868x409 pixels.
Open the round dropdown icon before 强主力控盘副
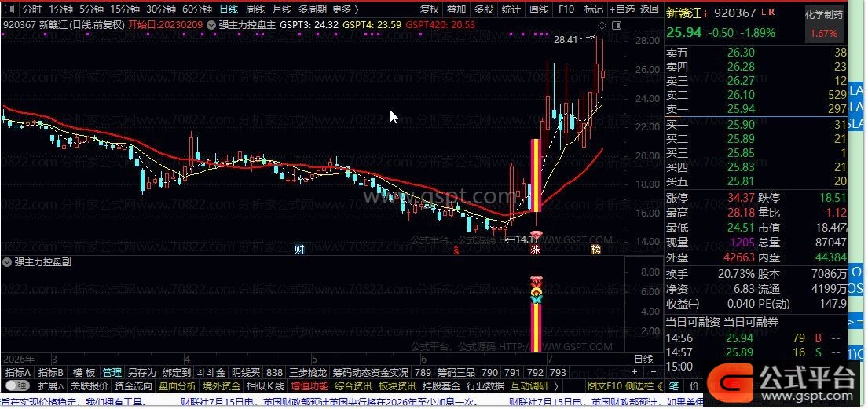point(6,262)
